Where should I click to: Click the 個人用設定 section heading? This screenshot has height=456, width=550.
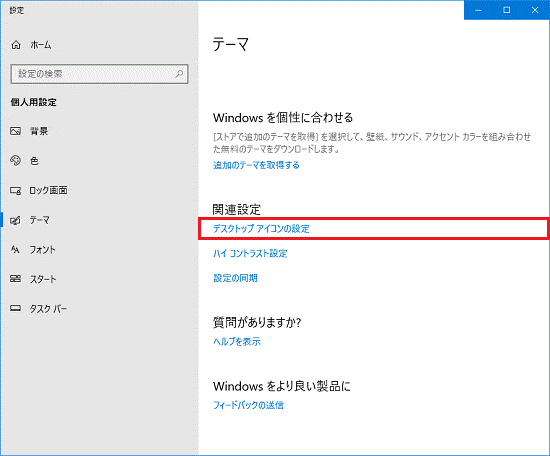(x=34, y=102)
